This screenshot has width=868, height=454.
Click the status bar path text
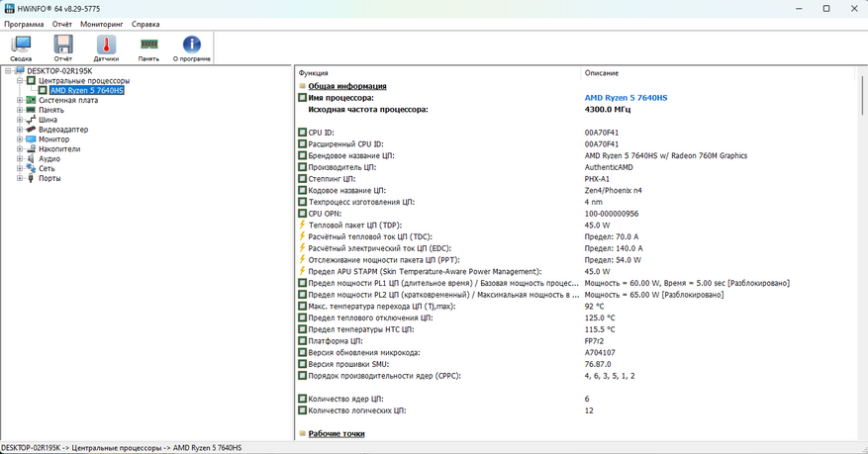tap(121, 447)
